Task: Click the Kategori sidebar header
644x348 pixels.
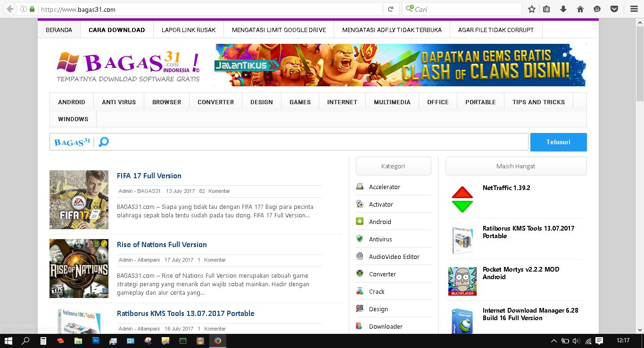Action: (393, 166)
